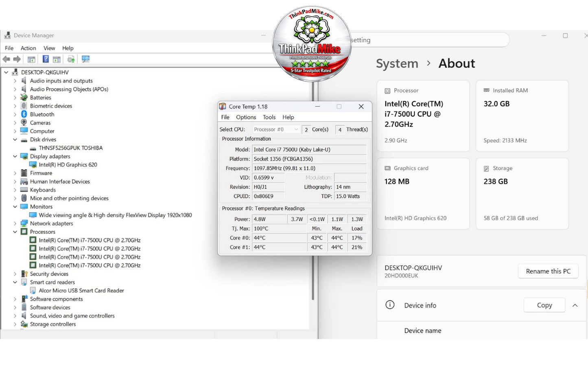Click the Back arrow in Device Manager toolbar
Screen dimensions: 588x369
tap(7, 59)
